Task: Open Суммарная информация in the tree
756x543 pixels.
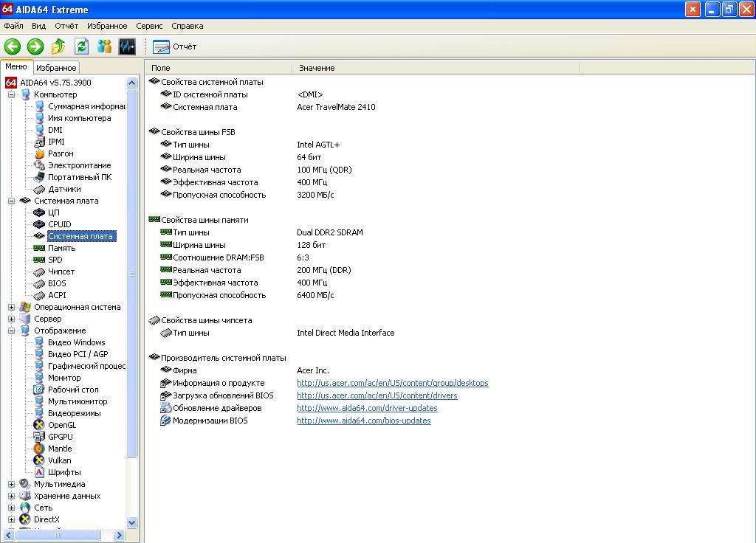Action: pos(87,106)
